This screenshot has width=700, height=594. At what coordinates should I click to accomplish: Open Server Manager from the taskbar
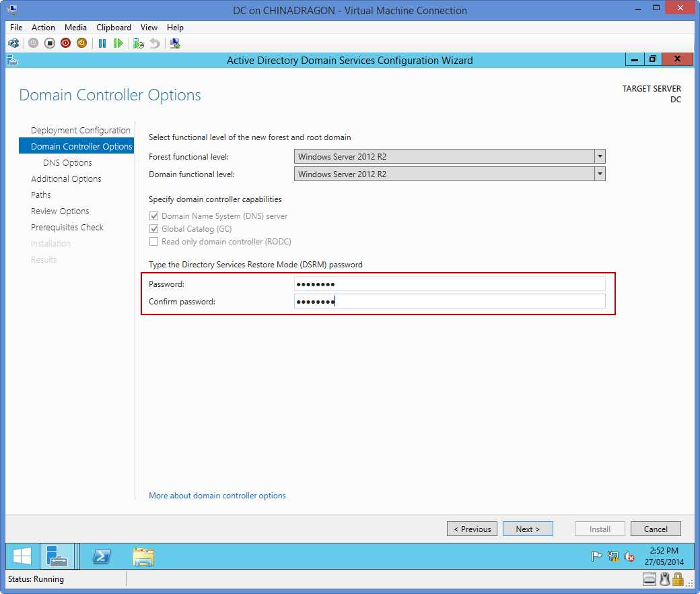pos(57,556)
